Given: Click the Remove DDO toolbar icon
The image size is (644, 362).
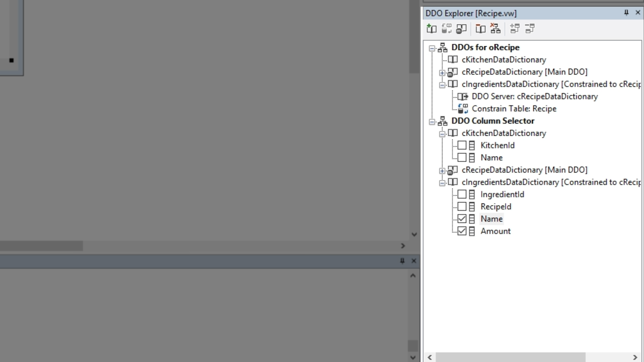Looking at the screenshot, I should 480,29.
